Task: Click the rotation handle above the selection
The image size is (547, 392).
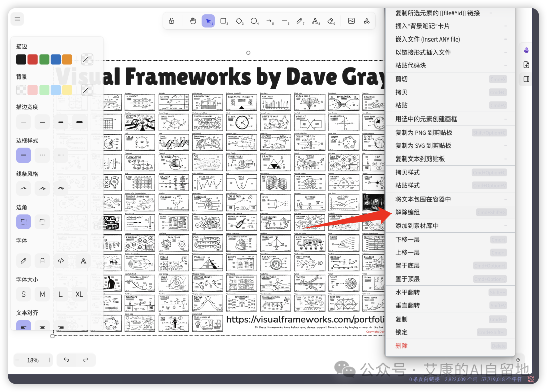Action: (248, 53)
